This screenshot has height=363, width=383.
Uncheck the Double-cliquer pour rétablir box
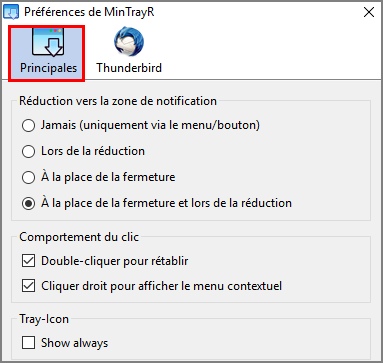[x=28, y=261]
